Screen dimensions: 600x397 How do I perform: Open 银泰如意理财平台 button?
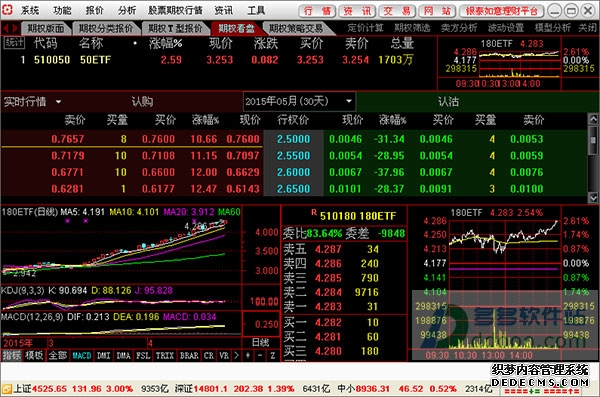[502, 11]
